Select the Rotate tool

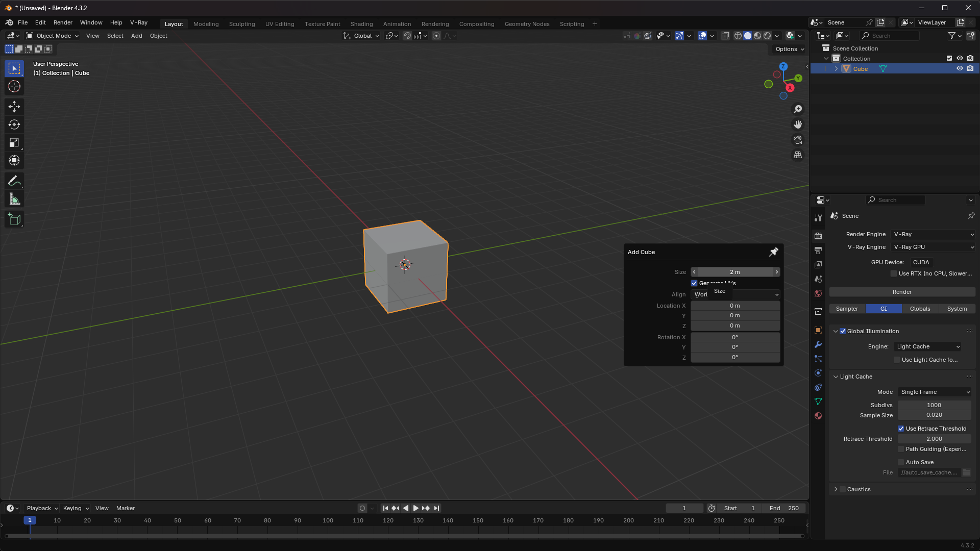click(14, 124)
